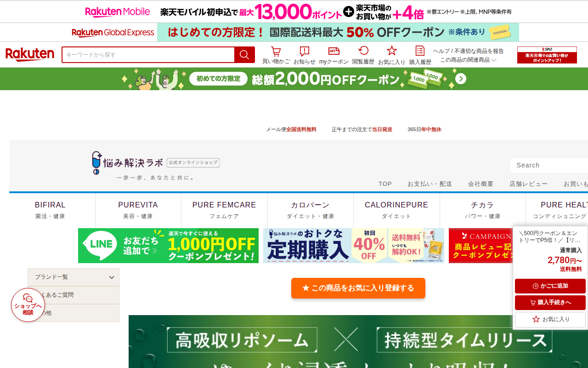This screenshot has height=368, width=588.
Task: Expand the ブランド一覧 menu
Action: tap(73, 277)
